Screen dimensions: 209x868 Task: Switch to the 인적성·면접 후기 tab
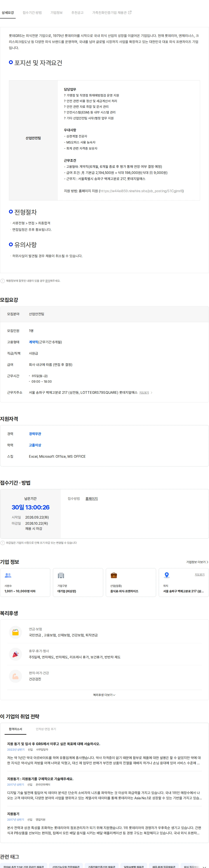click(46, 729)
